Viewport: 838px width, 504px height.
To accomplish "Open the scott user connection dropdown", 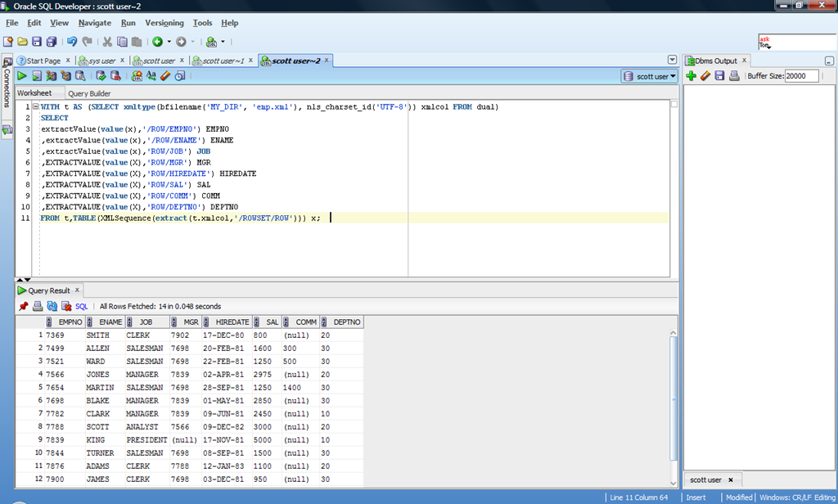I will click(x=650, y=76).
